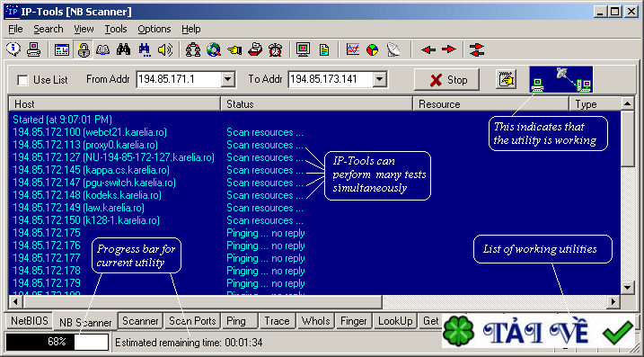Screen dimensions: 644x357
Task: Click the pointing hand Finger toolbar icon
Action: point(234,49)
